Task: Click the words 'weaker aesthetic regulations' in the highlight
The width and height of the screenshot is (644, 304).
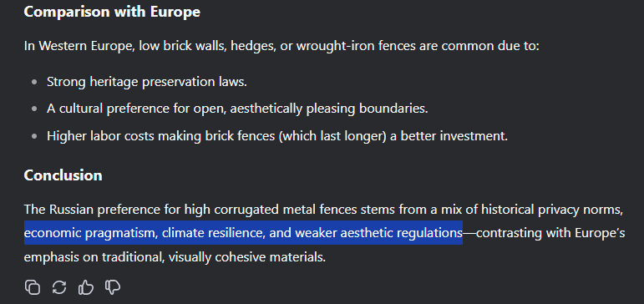Action: point(378,233)
